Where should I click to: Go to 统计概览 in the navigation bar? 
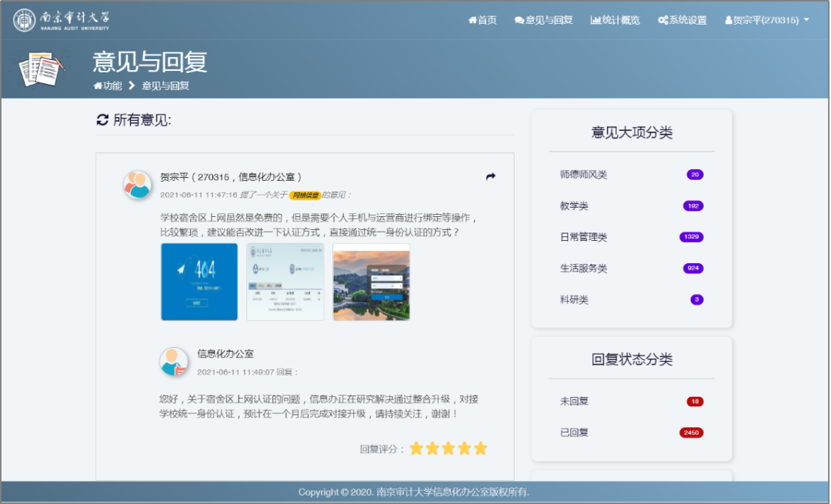point(615,20)
